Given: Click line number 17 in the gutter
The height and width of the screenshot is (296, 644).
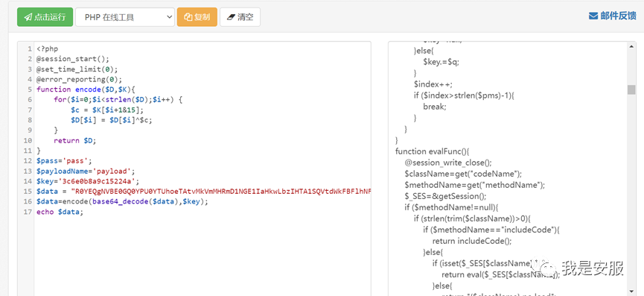Looking at the screenshot, I should 28,212.
